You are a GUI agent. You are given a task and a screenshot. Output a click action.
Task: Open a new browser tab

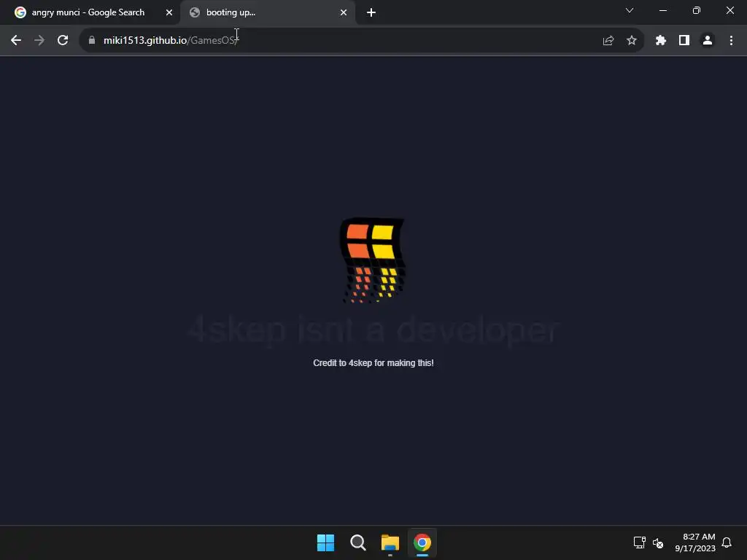point(371,13)
